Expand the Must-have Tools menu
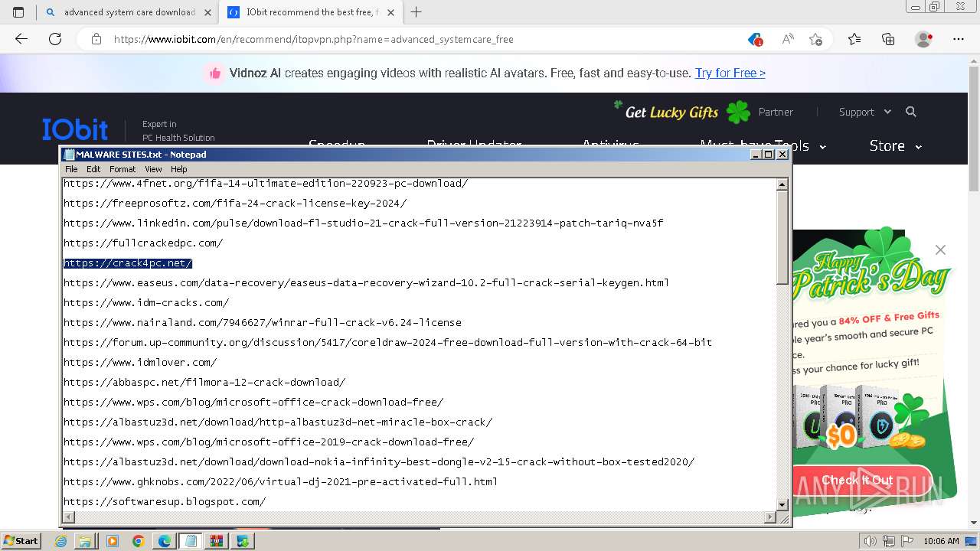 tap(763, 145)
